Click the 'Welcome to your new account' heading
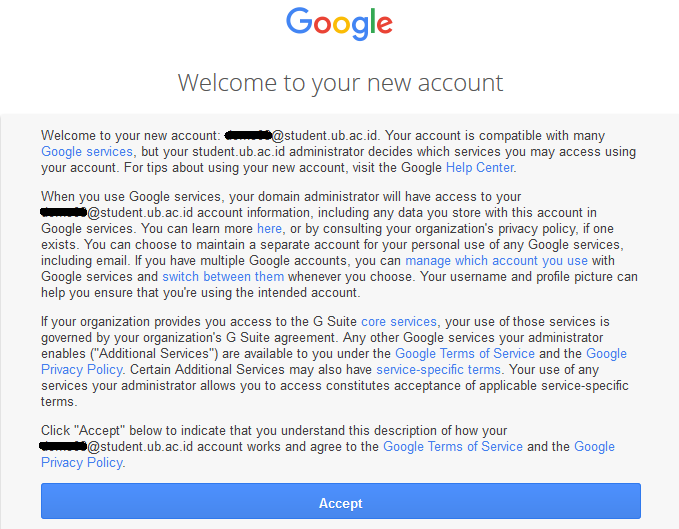The height and width of the screenshot is (529, 679). [x=340, y=83]
